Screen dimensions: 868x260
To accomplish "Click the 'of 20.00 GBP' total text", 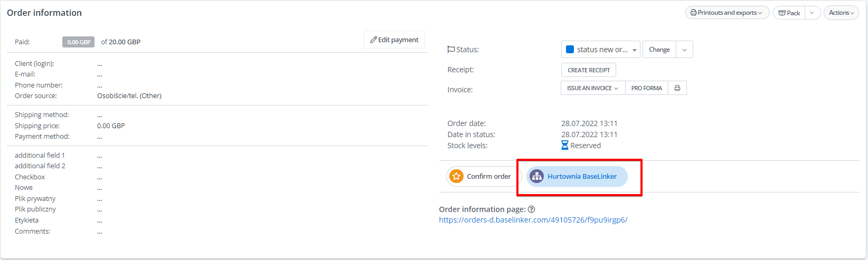I will coord(121,42).
